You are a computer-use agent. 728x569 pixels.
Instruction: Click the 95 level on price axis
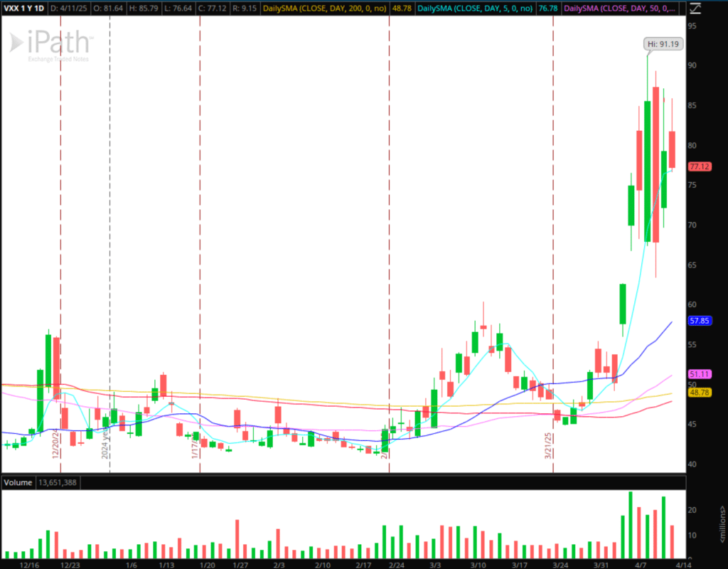point(692,26)
